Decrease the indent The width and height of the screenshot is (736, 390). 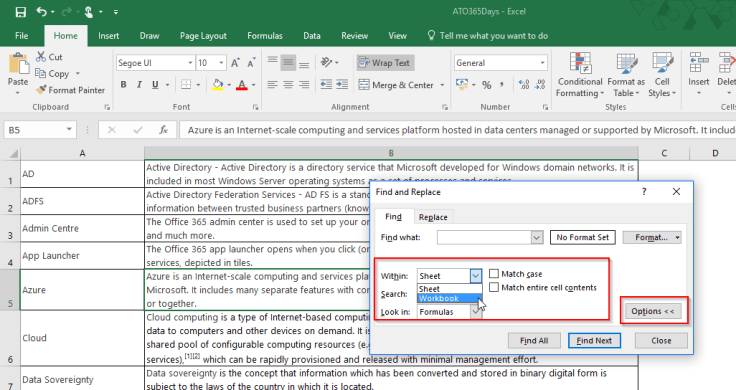pyautogui.click(x=326, y=84)
